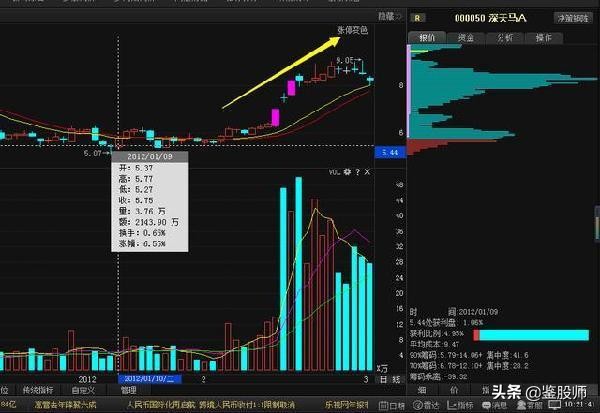The height and width of the screenshot is (413, 600).
Task: Click the blue 5.44 price axis label
Action: [x=390, y=152]
